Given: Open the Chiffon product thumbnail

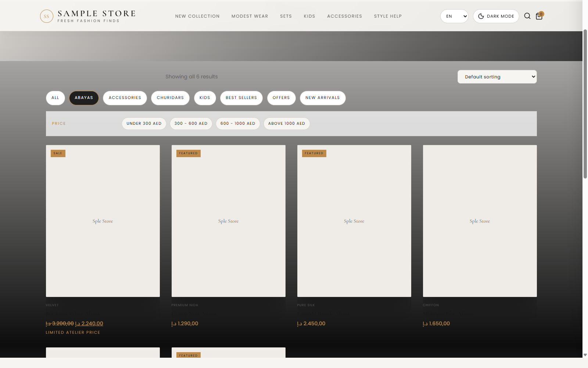Looking at the screenshot, I should coord(480,221).
